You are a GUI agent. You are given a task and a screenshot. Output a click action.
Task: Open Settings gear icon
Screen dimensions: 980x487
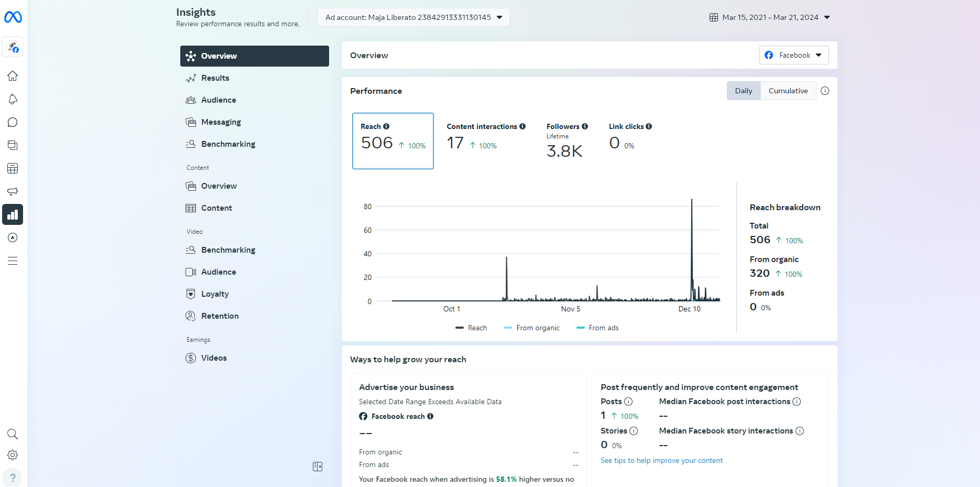click(x=13, y=455)
